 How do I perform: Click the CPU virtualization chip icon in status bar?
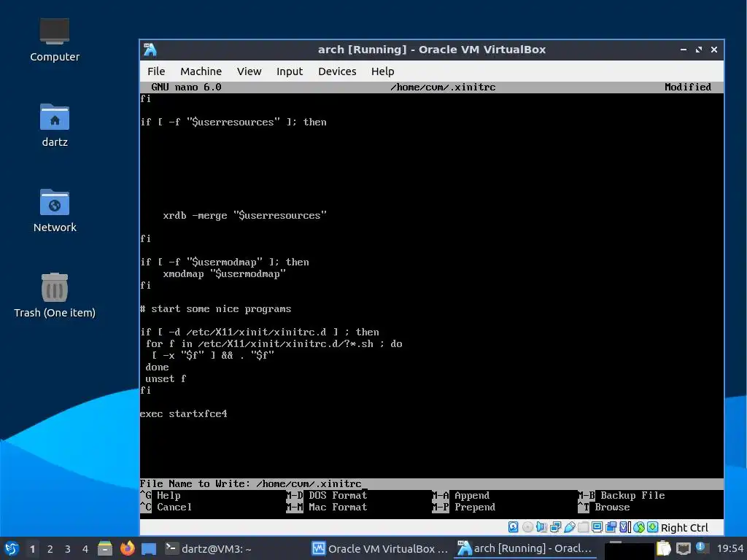[x=625, y=527]
